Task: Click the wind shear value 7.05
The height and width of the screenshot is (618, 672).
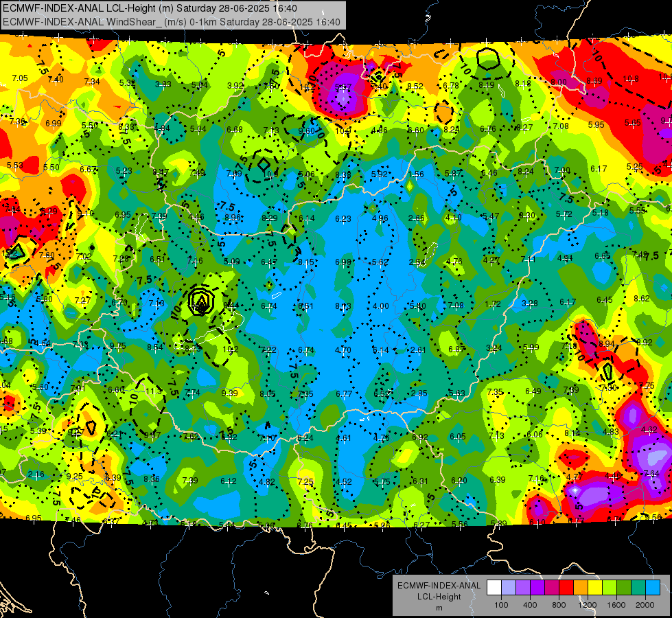Action: (x=20, y=78)
